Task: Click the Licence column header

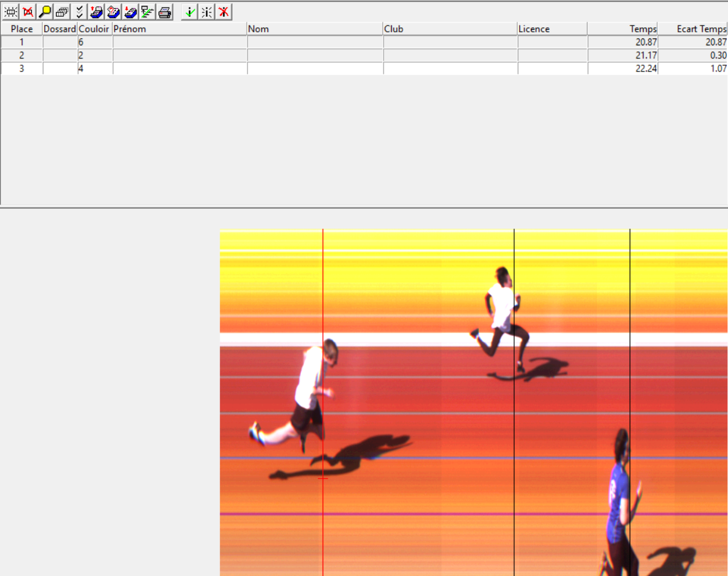Action: (553, 29)
